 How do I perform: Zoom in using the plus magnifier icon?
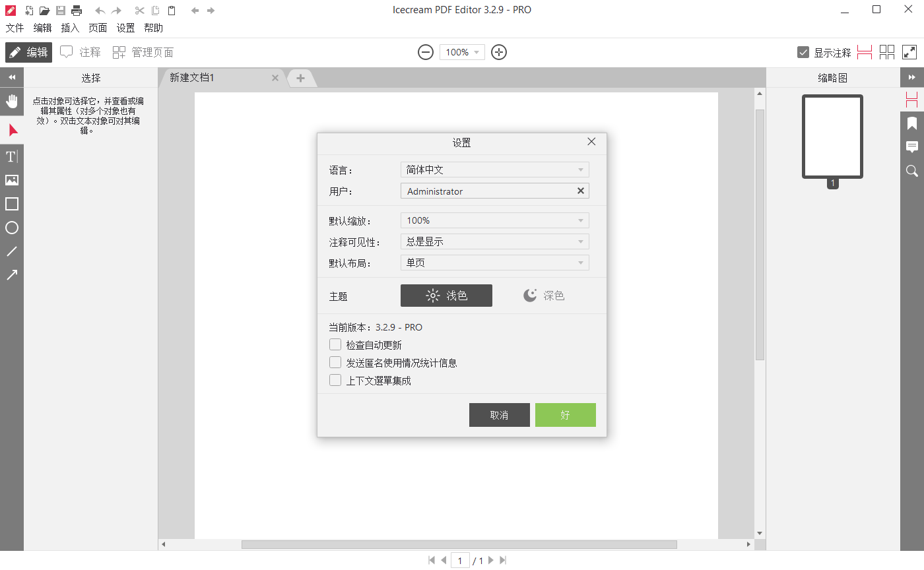coord(498,51)
